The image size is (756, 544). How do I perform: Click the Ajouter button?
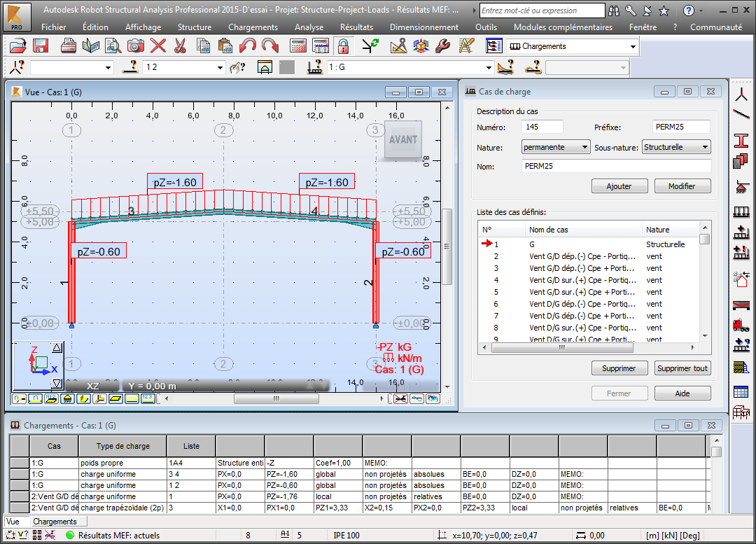pos(618,186)
